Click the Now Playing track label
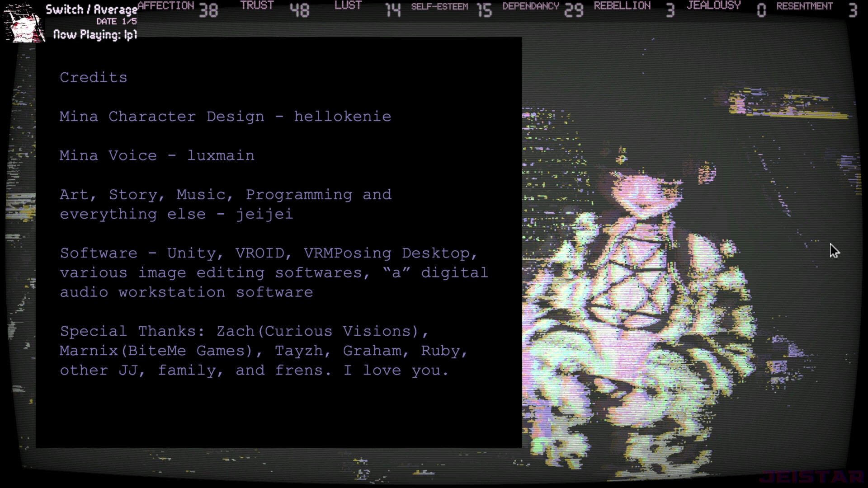This screenshot has height=488, width=868. tap(95, 35)
